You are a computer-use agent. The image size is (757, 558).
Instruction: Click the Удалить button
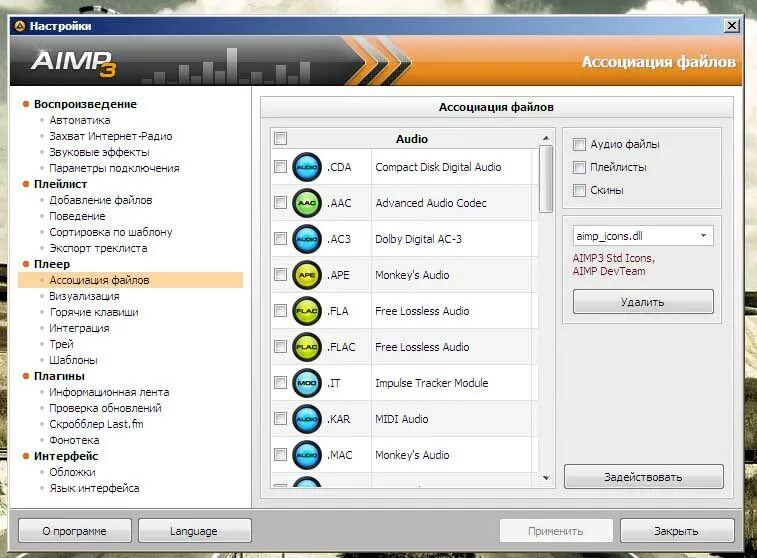point(643,302)
